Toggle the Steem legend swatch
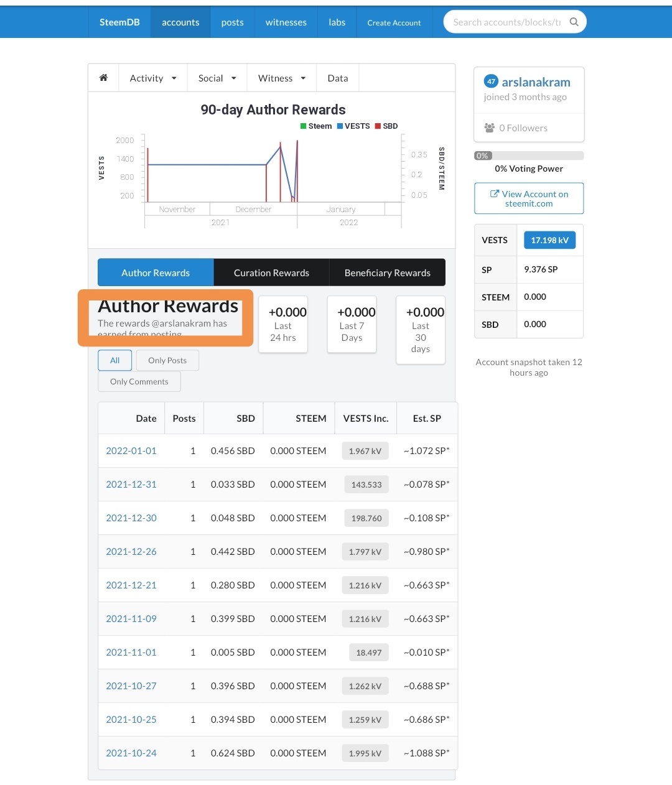The image size is (672, 785). coord(304,126)
